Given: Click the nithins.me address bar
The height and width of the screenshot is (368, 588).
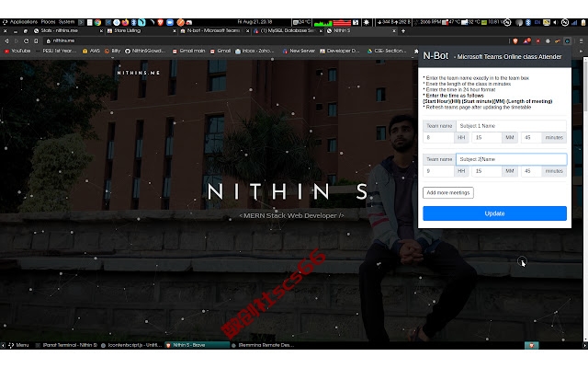Looking at the screenshot, I should coord(274,40).
